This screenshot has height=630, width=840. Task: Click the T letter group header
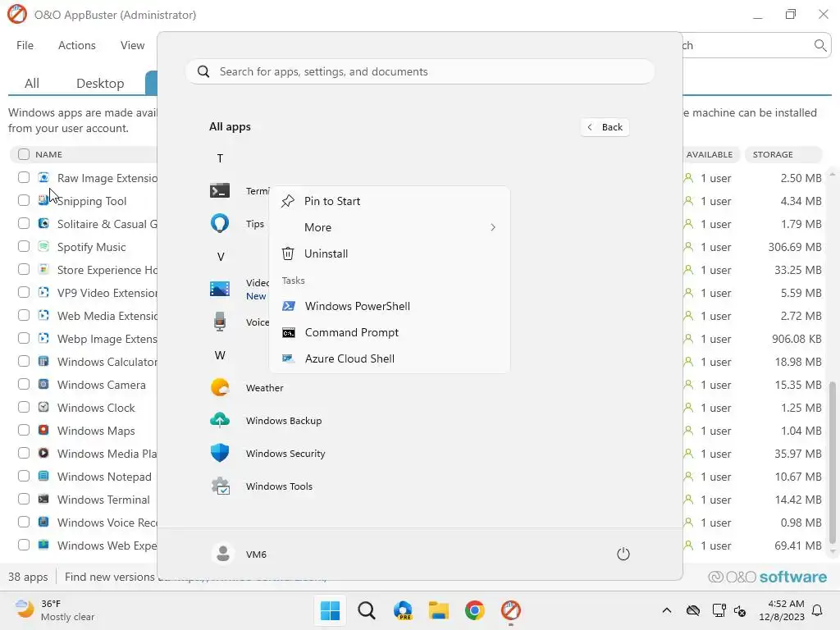tap(220, 158)
